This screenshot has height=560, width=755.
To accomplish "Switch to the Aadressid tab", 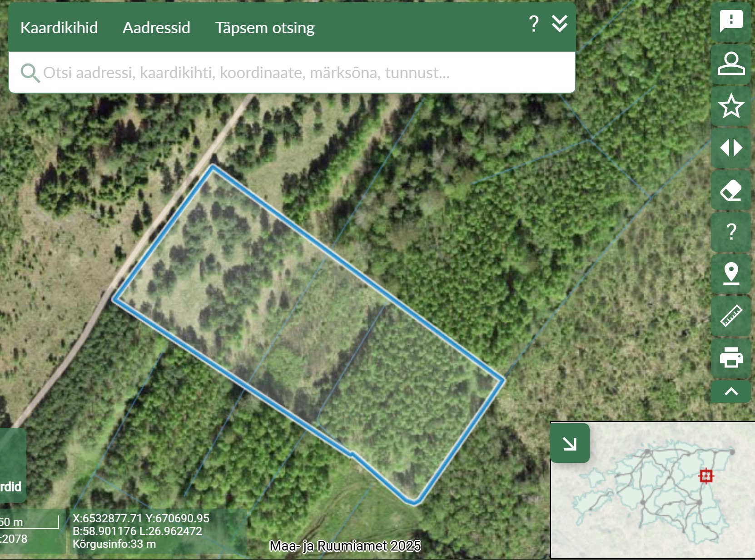I will pos(156,28).
